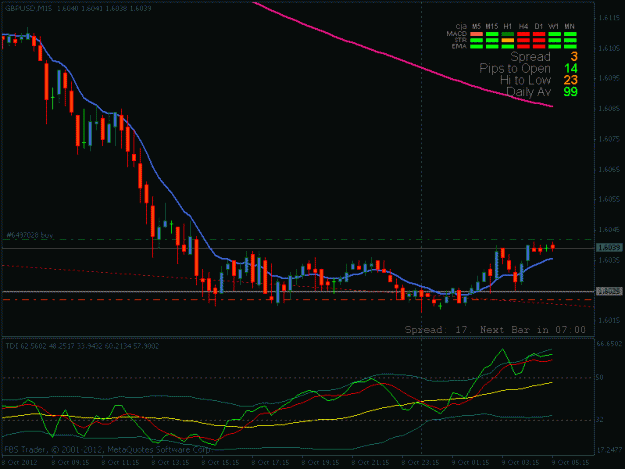Screen dimensions: 625x469
Task: Click the M5 timeframe column header
Action: 476,26
